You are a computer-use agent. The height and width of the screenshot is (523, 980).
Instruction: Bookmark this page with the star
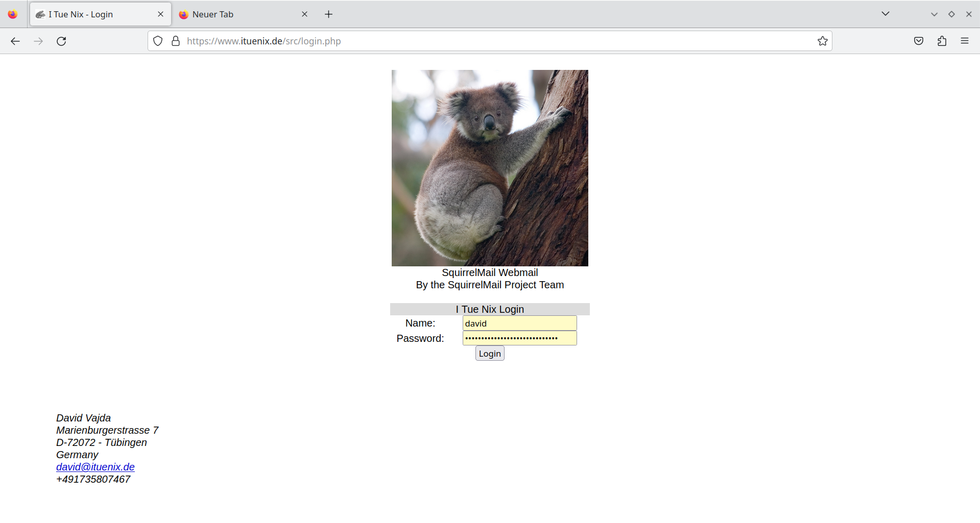coord(822,41)
